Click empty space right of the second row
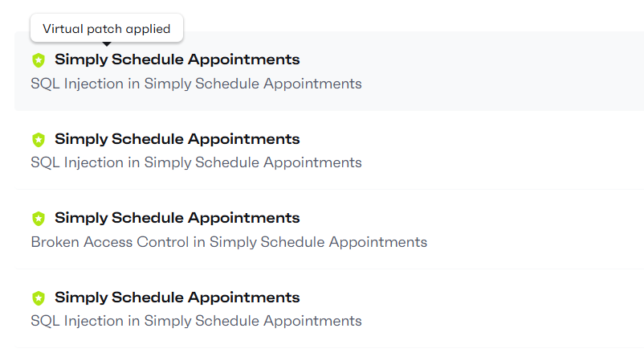This screenshot has height=353, width=644. coord(514,150)
